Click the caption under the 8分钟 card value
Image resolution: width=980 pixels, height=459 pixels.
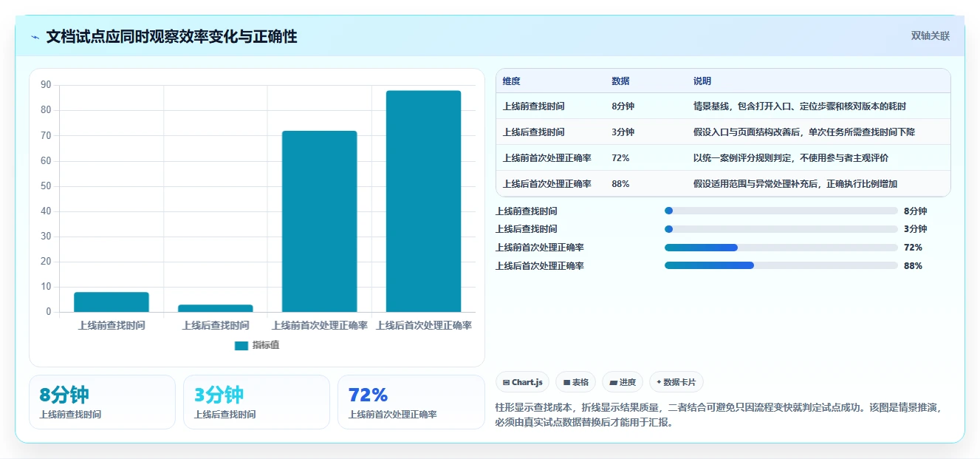tap(70, 415)
